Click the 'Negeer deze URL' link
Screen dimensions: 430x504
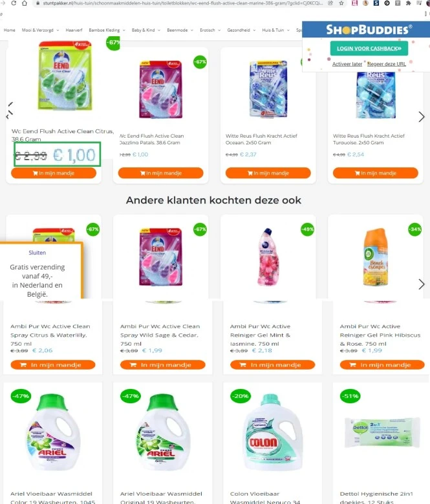(387, 64)
